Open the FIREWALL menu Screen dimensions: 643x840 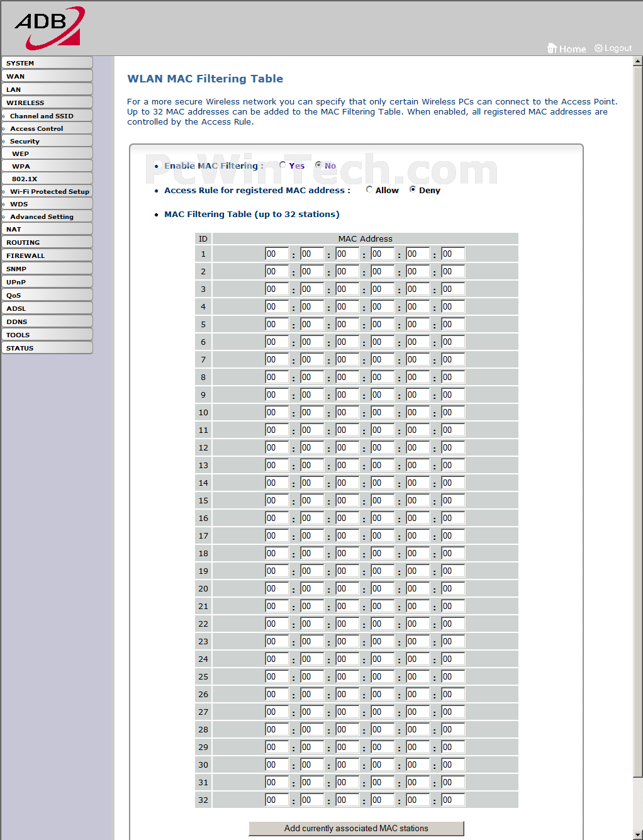pos(47,255)
